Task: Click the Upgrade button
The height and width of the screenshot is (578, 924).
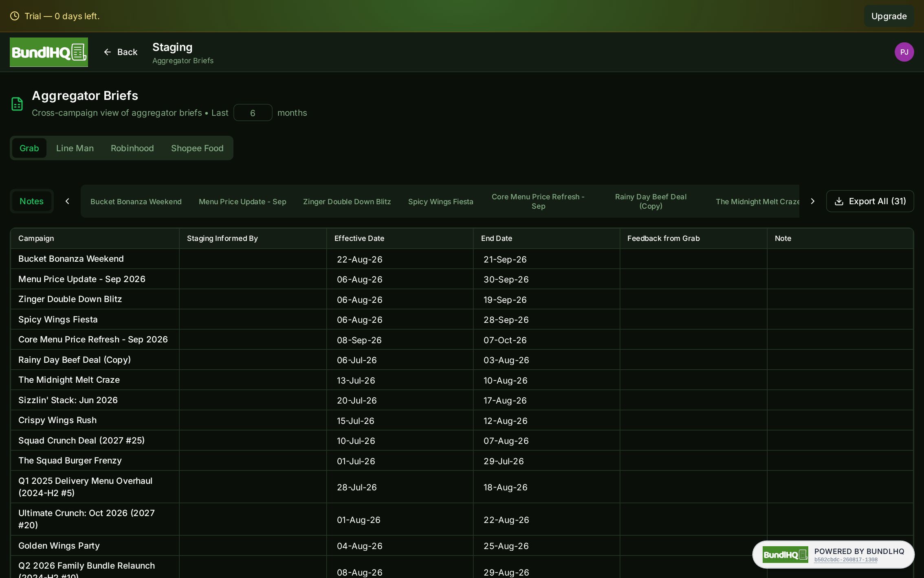Action: pos(889,16)
